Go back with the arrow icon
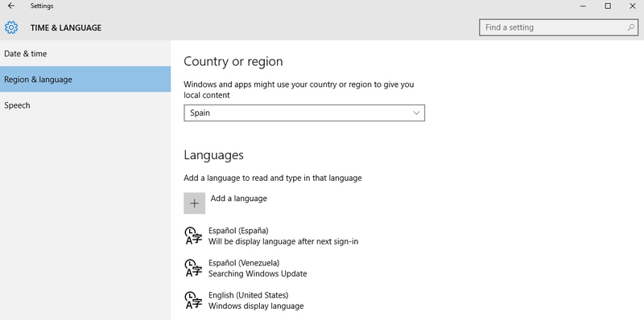Screen dimensions: 644x320 click(11, 6)
